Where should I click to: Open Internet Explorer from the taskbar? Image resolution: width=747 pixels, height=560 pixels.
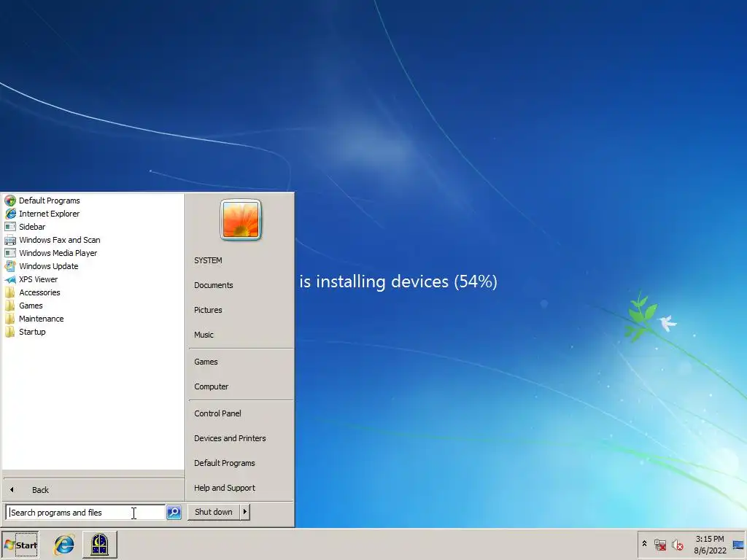pyautogui.click(x=64, y=545)
